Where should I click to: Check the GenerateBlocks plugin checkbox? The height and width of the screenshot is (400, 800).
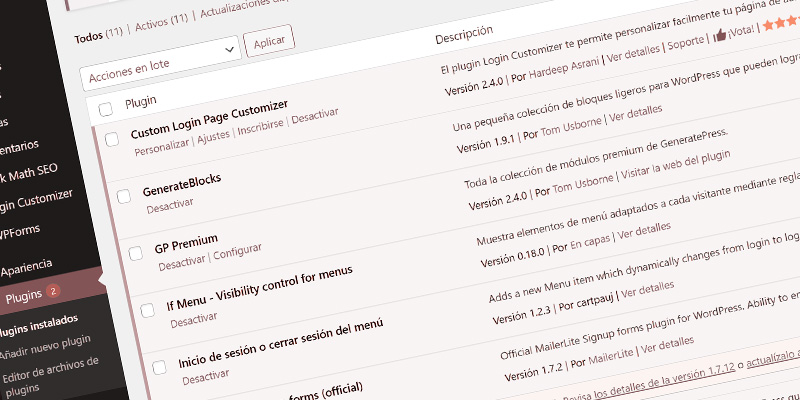[x=123, y=196]
